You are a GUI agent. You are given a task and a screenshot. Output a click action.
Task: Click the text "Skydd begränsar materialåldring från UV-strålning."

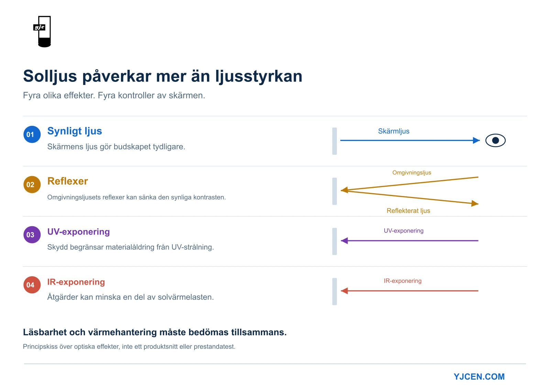[x=131, y=247]
